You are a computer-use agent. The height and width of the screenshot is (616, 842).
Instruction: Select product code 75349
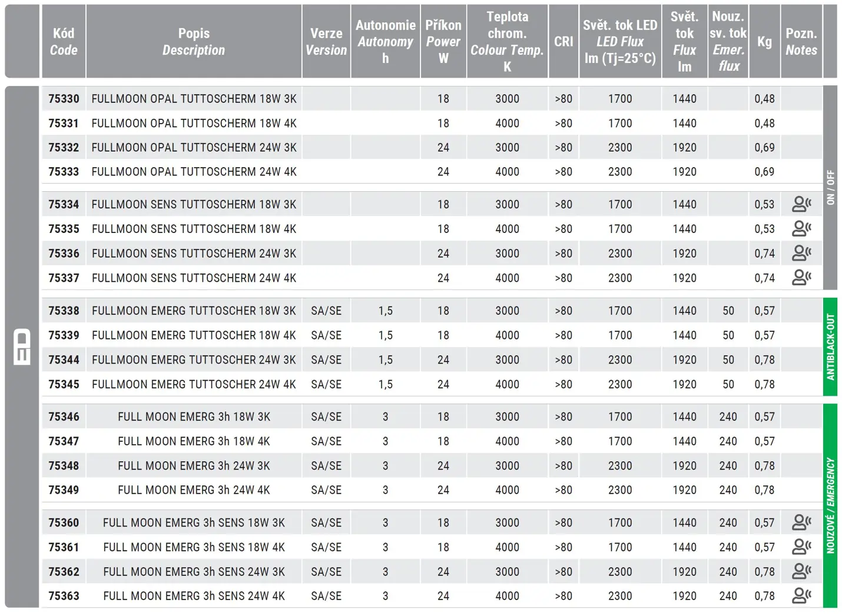64,490
